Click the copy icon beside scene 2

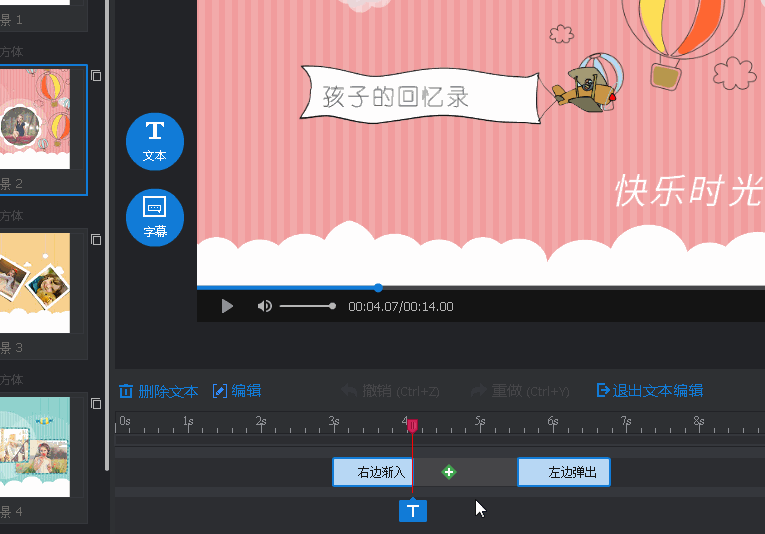coord(96,76)
